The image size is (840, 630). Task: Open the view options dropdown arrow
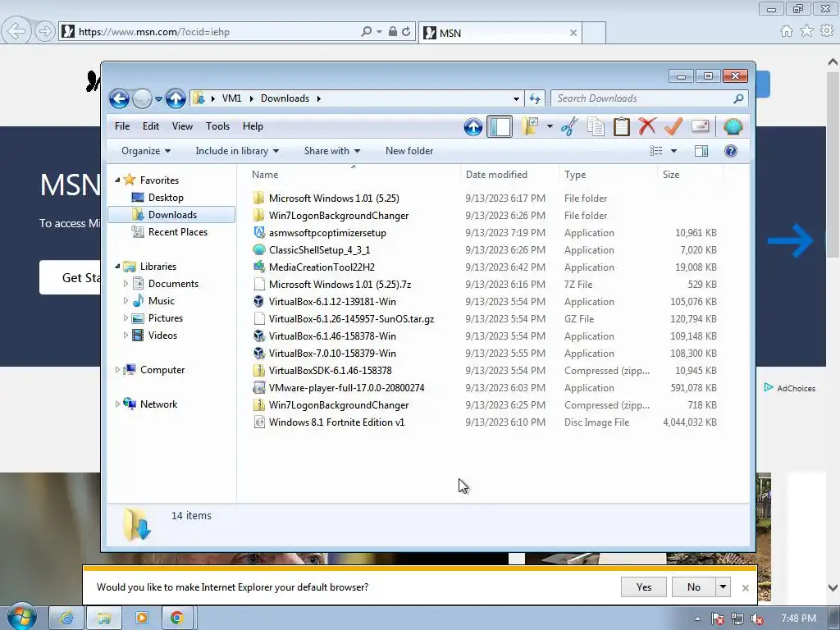click(674, 151)
